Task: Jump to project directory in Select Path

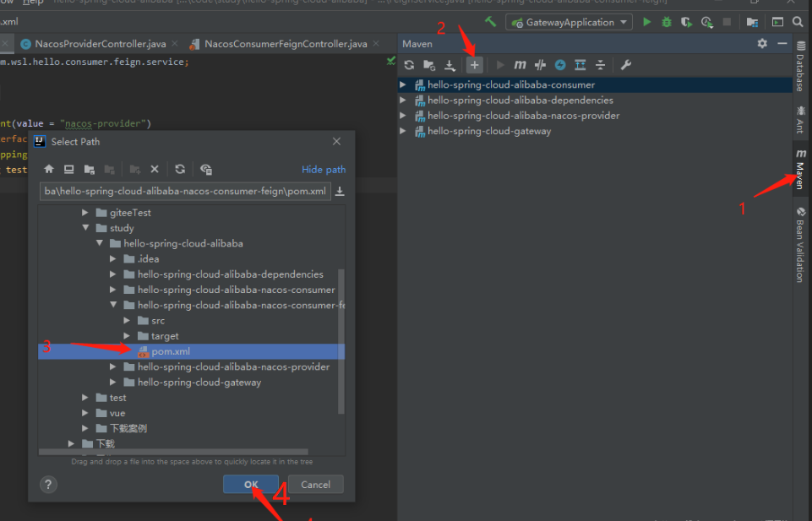Action: point(89,169)
